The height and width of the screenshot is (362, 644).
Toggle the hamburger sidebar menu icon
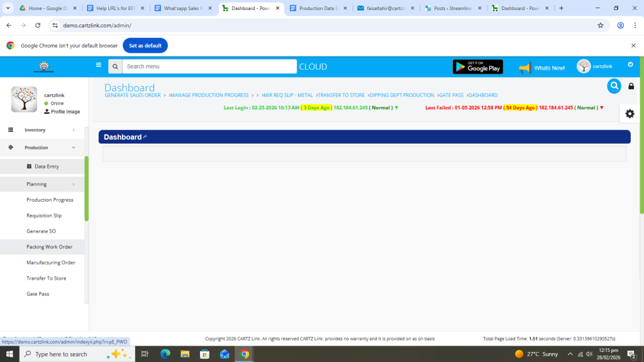point(98,65)
